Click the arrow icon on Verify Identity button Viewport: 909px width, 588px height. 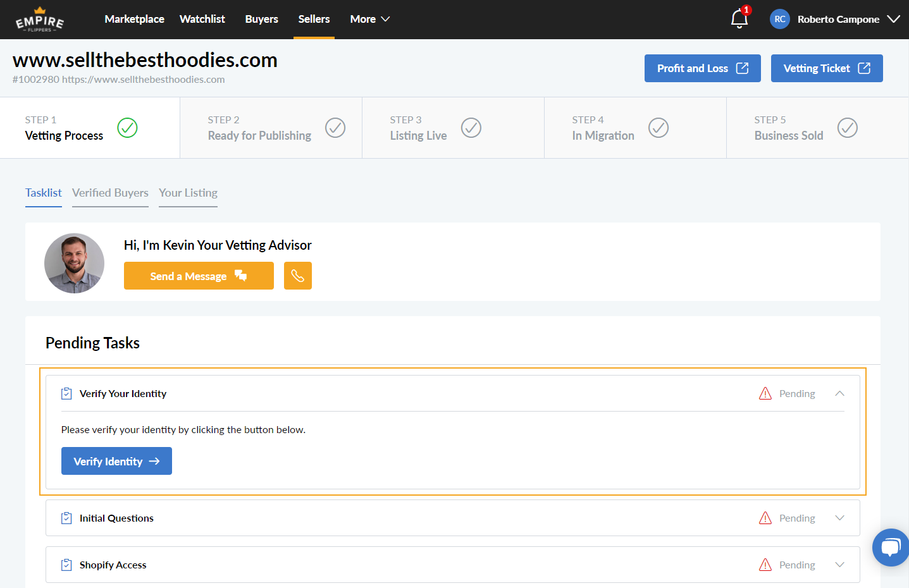click(154, 461)
